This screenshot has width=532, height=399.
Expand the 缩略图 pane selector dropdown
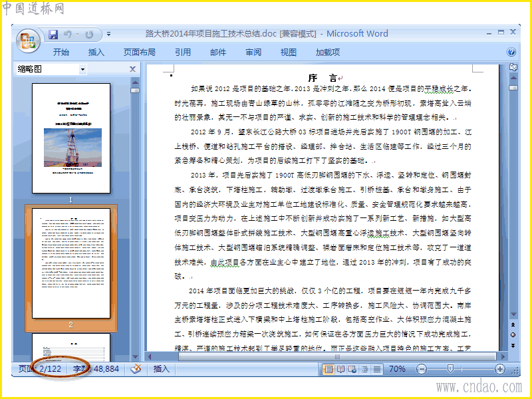[x=82, y=70]
